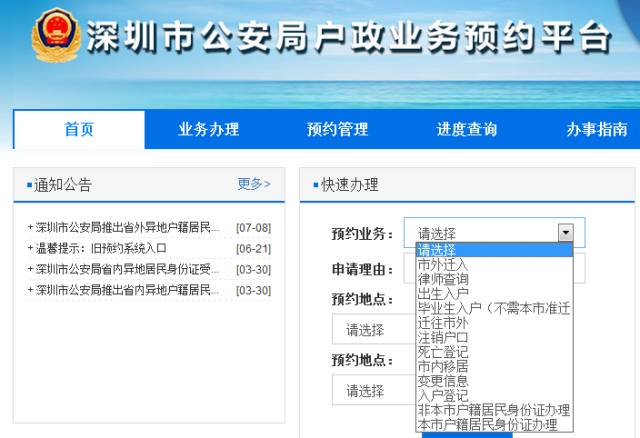Choose 律师查询 from the dropdown list
The image size is (640, 438).
point(494,279)
